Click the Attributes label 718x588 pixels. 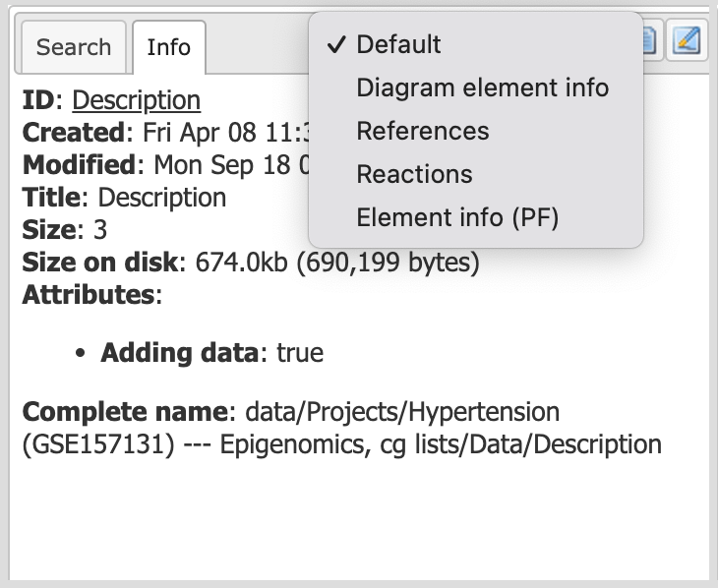[x=92, y=294]
